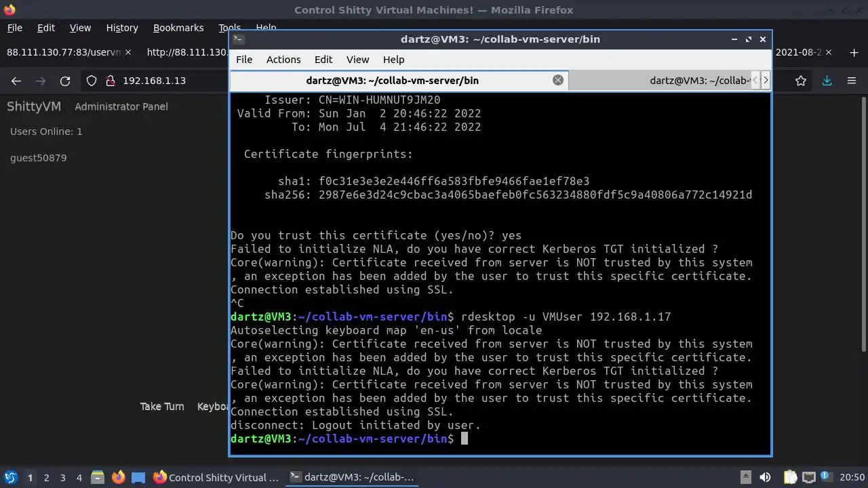Click the sha1 fingerprint line
The height and width of the screenshot is (488, 868).
coord(433,181)
